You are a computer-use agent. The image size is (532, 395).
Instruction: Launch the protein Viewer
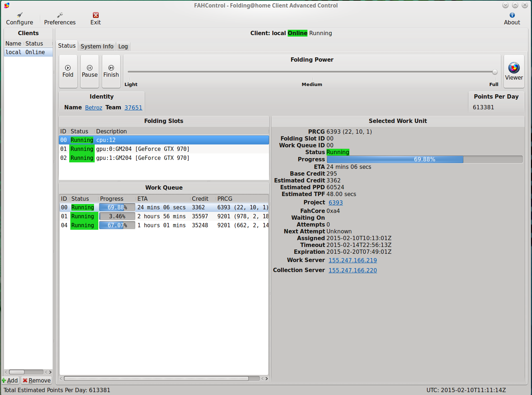coord(514,71)
